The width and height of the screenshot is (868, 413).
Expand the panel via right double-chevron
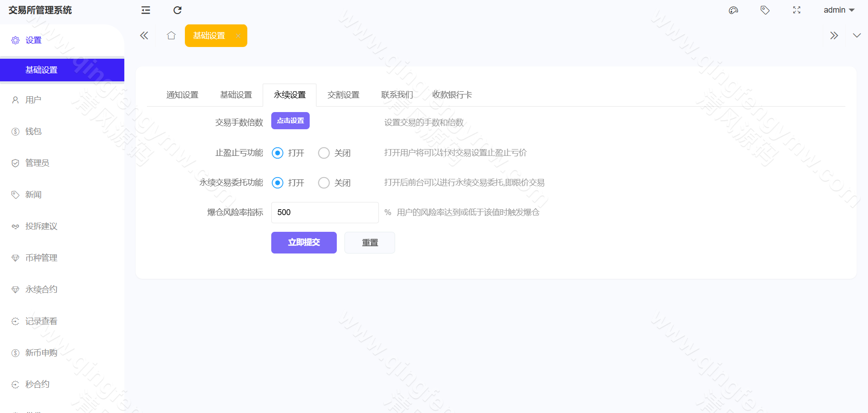click(834, 35)
